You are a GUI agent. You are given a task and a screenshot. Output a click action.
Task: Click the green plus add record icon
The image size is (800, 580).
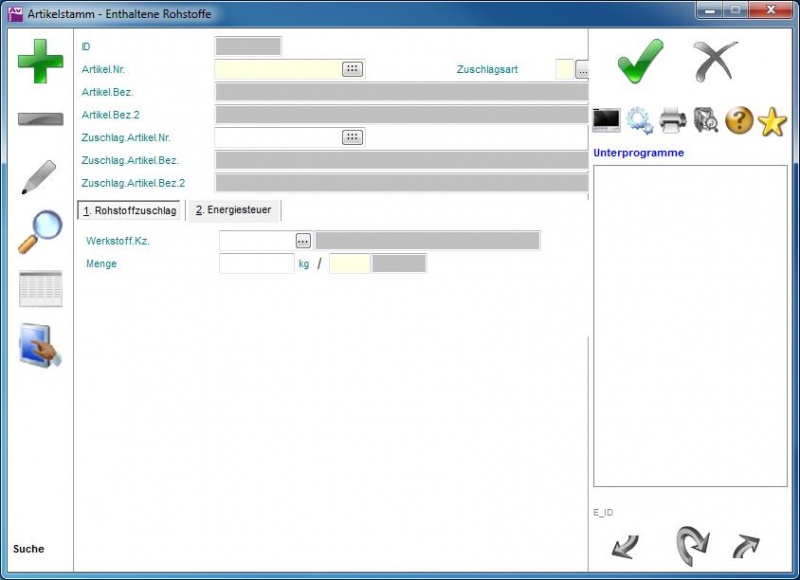click(40, 62)
